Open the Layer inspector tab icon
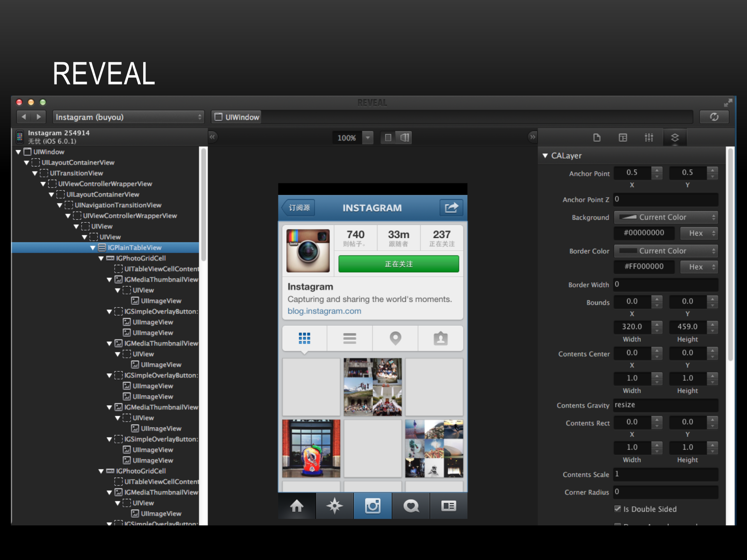Image resolution: width=747 pixels, height=560 pixels. point(675,137)
